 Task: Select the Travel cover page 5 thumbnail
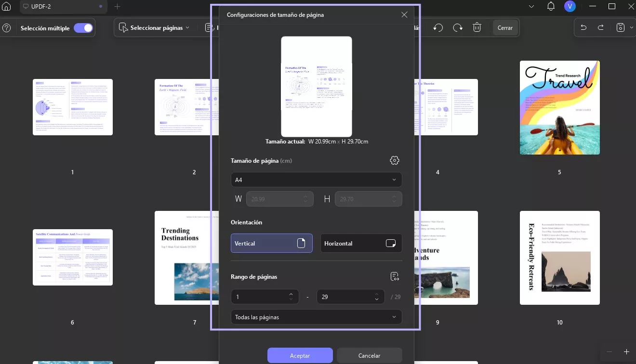point(560,107)
